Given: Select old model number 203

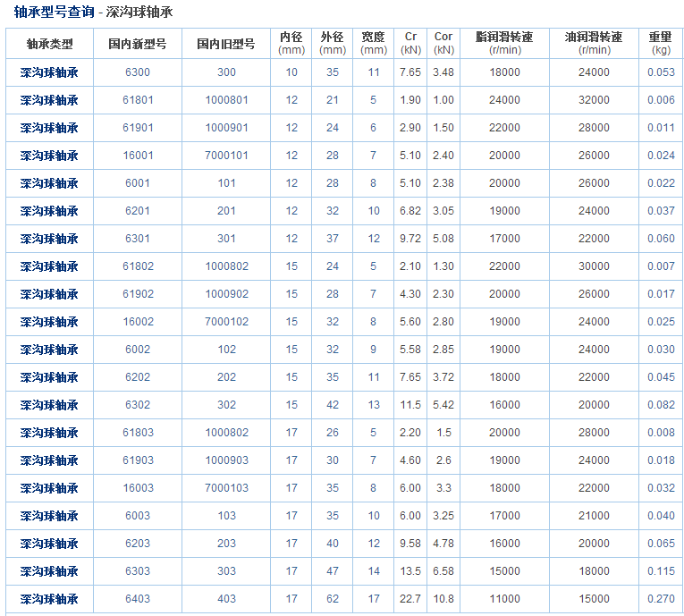Looking at the screenshot, I should click(x=226, y=544).
